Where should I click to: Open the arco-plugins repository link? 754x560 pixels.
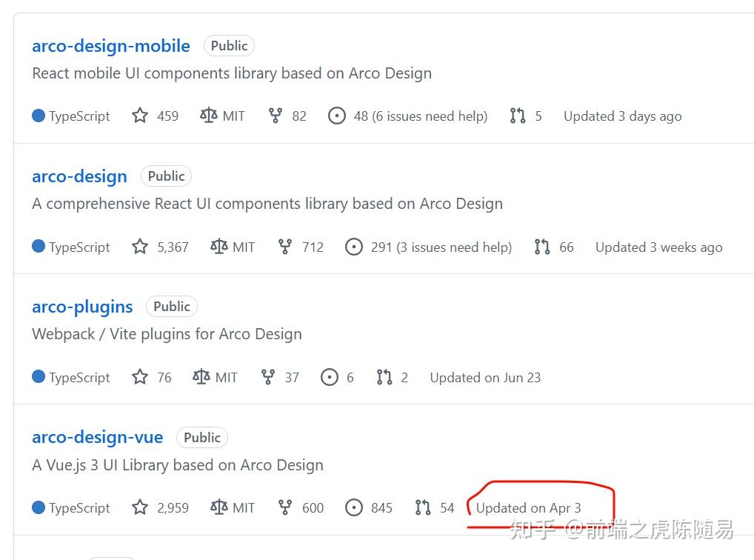click(x=82, y=307)
